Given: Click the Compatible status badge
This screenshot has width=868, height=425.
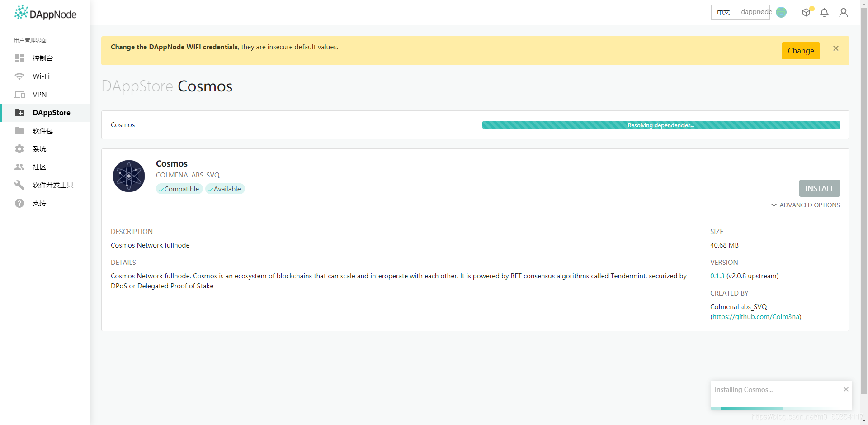Looking at the screenshot, I should (179, 189).
